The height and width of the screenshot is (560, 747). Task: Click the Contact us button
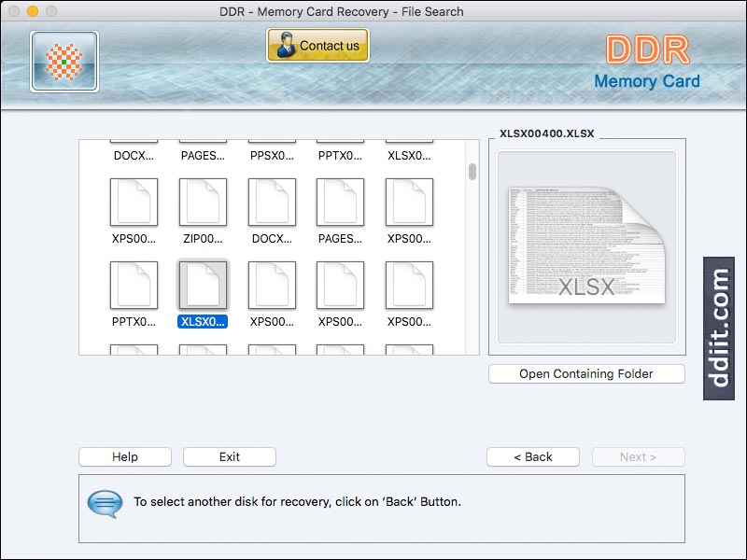[317, 44]
